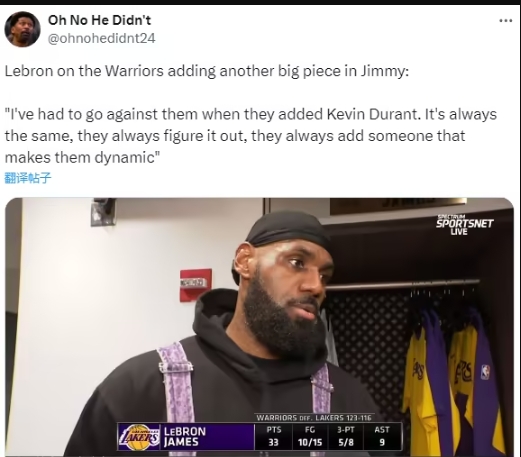Click the PTS 33 stat box
Image resolution: width=521 pixels, height=457 pixels.
[x=273, y=437]
